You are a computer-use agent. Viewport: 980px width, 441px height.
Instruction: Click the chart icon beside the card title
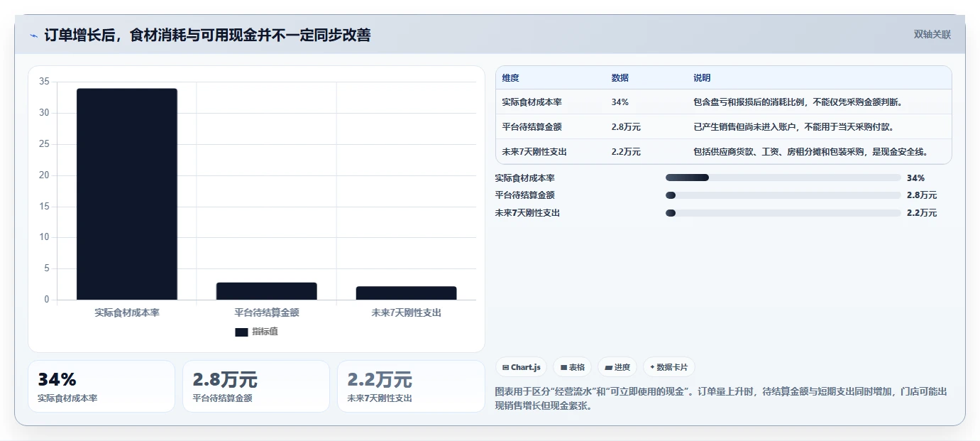click(34, 36)
